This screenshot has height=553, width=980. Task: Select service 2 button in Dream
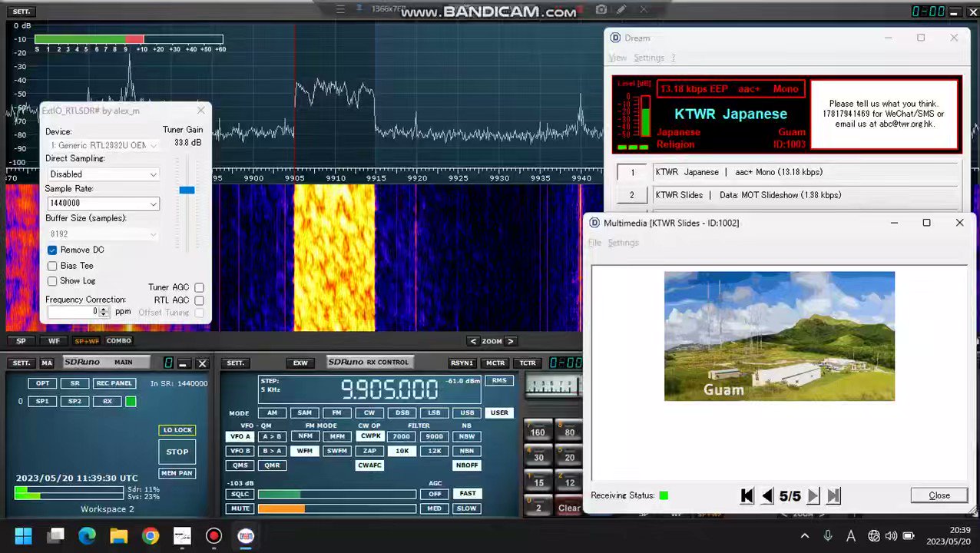[x=632, y=196]
